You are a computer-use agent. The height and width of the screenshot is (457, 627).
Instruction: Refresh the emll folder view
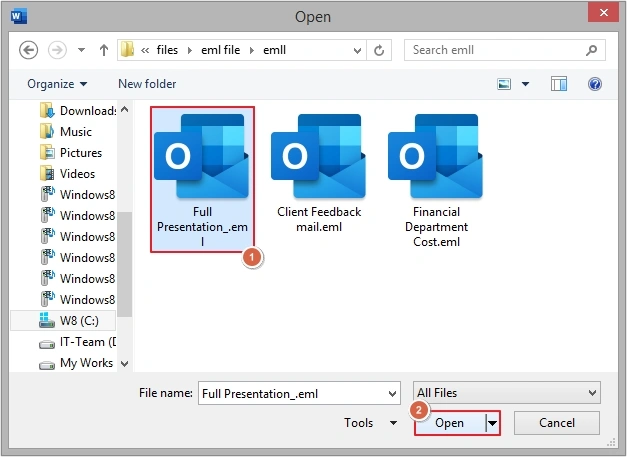(379, 50)
